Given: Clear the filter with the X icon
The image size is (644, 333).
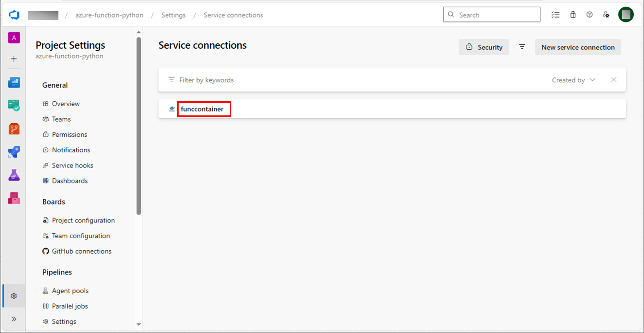Looking at the screenshot, I should pyautogui.click(x=614, y=80).
